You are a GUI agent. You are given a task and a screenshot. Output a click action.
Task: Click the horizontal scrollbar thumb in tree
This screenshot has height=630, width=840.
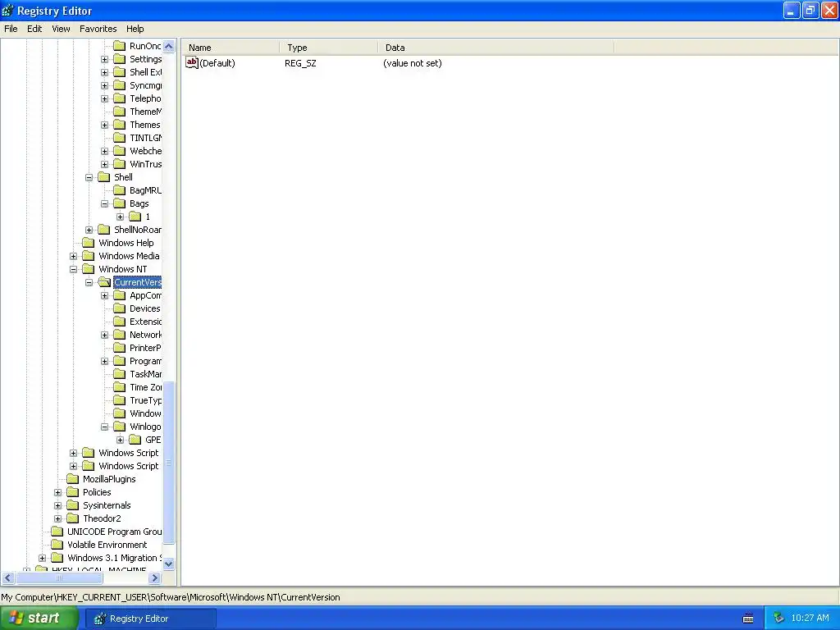(59, 578)
